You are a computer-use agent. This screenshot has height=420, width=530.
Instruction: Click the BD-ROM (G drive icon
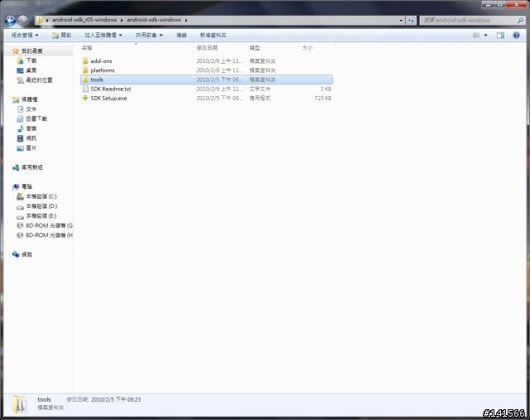pyautogui.click(x=20, y=225)
